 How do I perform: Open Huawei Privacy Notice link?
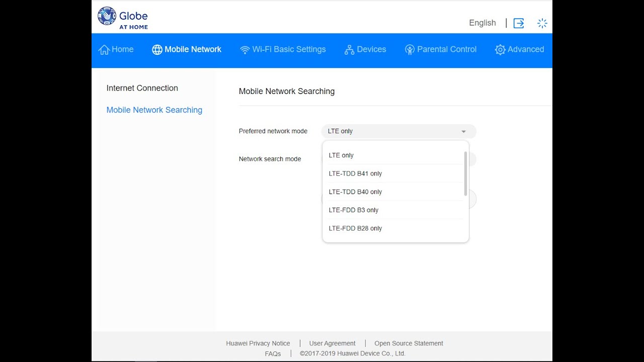[258, 343]
